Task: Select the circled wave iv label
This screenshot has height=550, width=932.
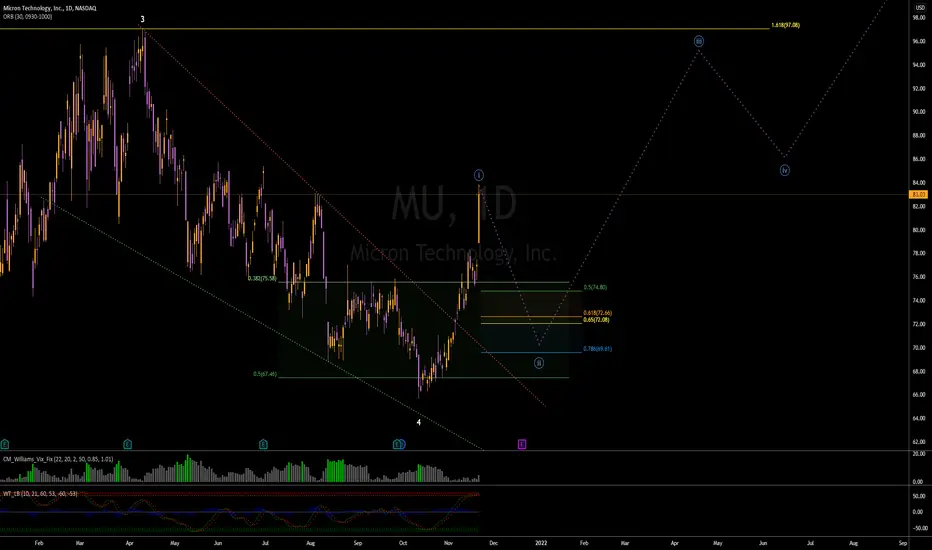Action: coord(785,171)
